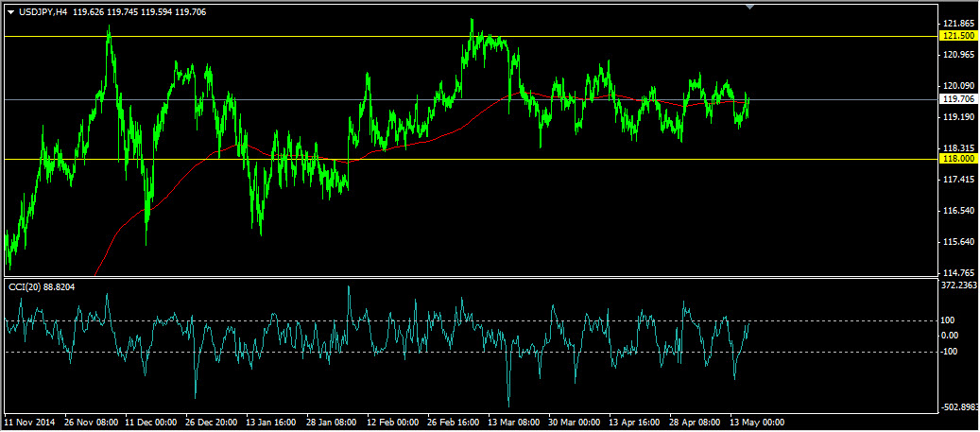The height and width of the screenshot is (432, 980).
Task: Click the 26 Feb 16:00 time label
Action: (x=454, y=422)
